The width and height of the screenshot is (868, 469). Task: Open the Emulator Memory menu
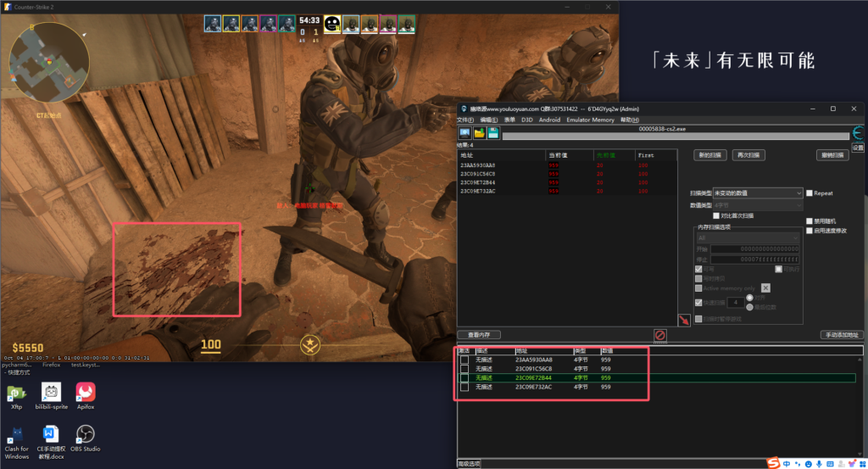[x=590, y=120]
